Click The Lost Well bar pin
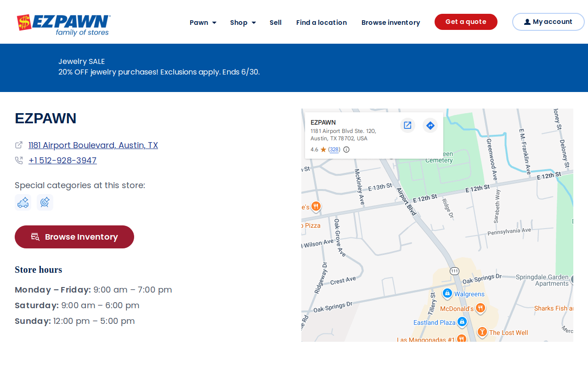The width and height of the screenshot is (588, 368). click(x=482, y=332)
